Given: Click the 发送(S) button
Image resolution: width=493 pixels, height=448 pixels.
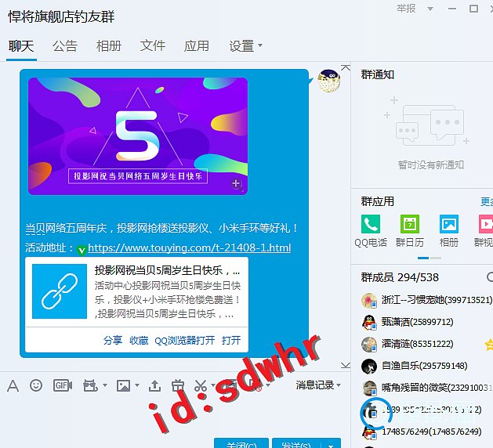Looking at the screenshot, I should (296, 443).
